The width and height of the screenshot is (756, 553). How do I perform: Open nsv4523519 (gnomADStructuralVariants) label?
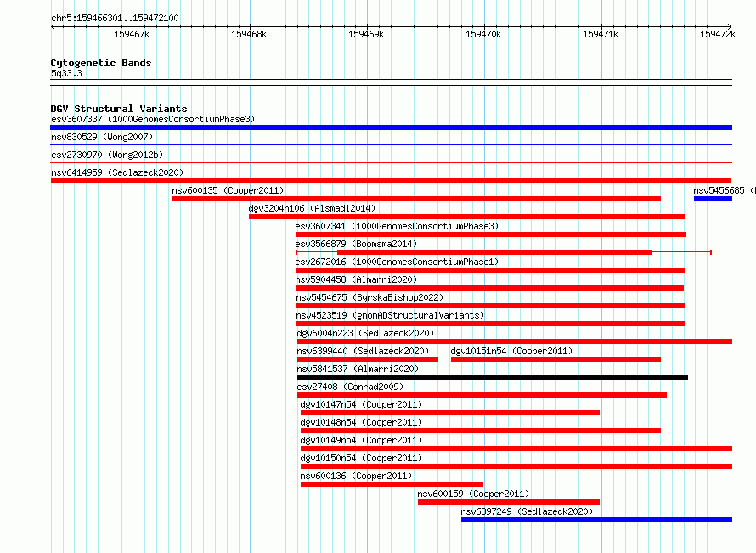pos(390,315)
